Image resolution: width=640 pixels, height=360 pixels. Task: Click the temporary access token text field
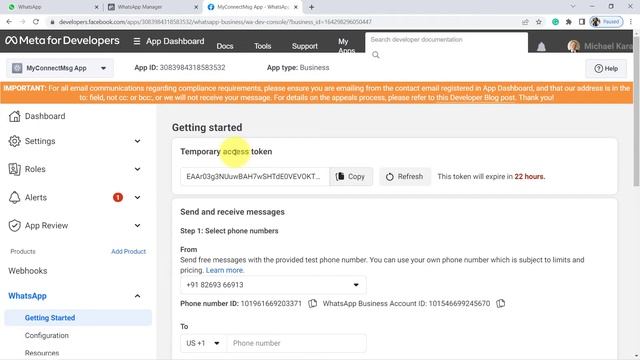(x=255, y=177)
